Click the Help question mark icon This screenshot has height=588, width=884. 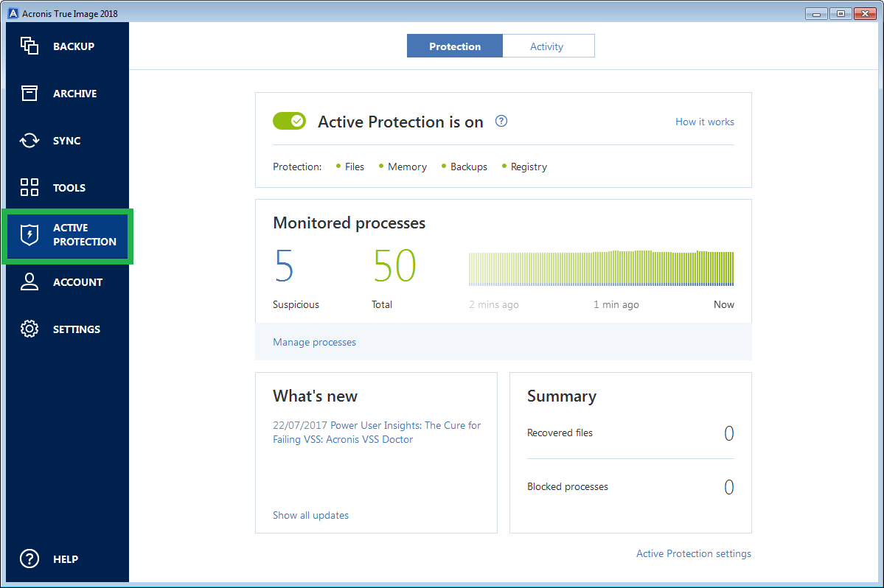[x=29, y=559]
